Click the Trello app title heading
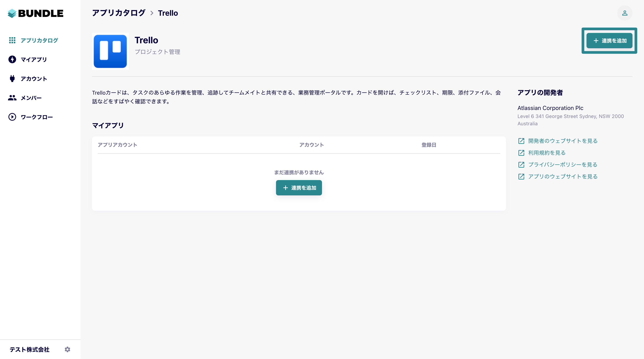This screenshot has height=359, width=644. point(146,40)
